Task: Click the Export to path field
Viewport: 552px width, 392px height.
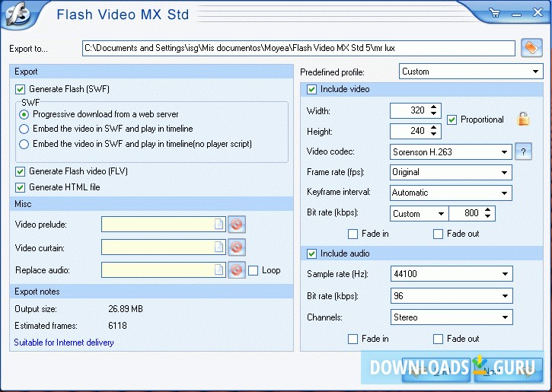Action: 298,48
